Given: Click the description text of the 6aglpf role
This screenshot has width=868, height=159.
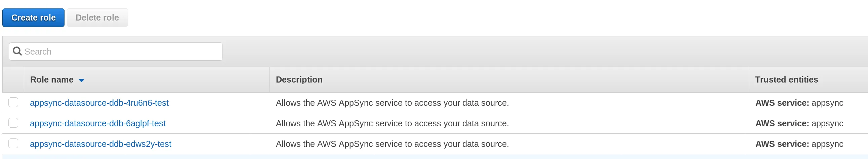Looking at the screenshot, I should pyautogui.click(x=392, y=124).
